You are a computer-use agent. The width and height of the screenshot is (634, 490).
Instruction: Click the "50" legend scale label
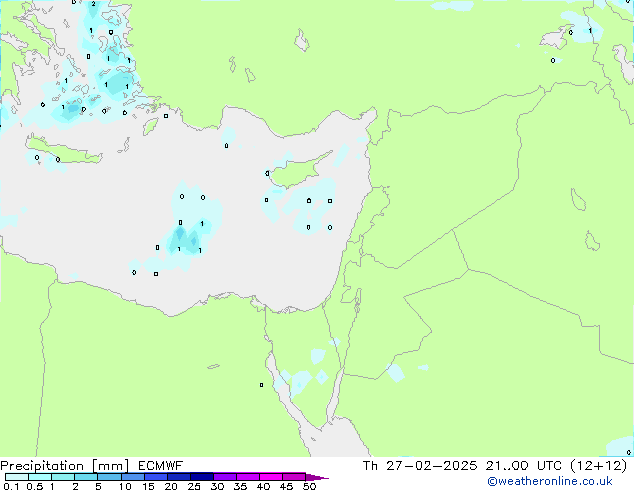click(x=310, y=486)
